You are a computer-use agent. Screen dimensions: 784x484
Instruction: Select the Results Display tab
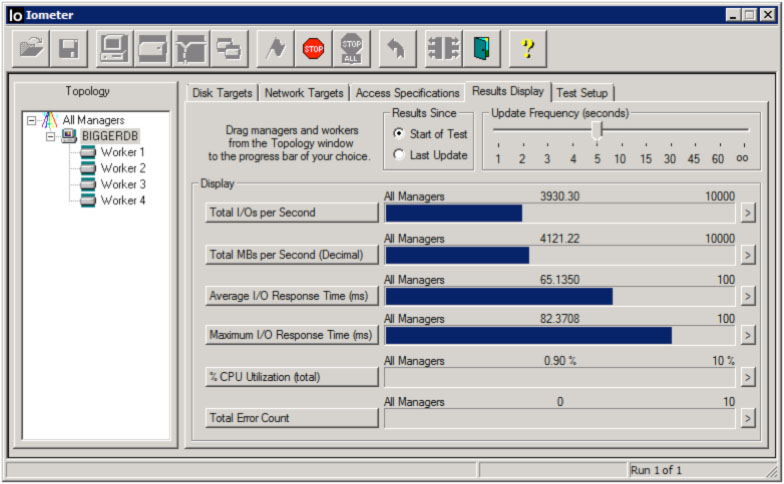coord(508,91)
